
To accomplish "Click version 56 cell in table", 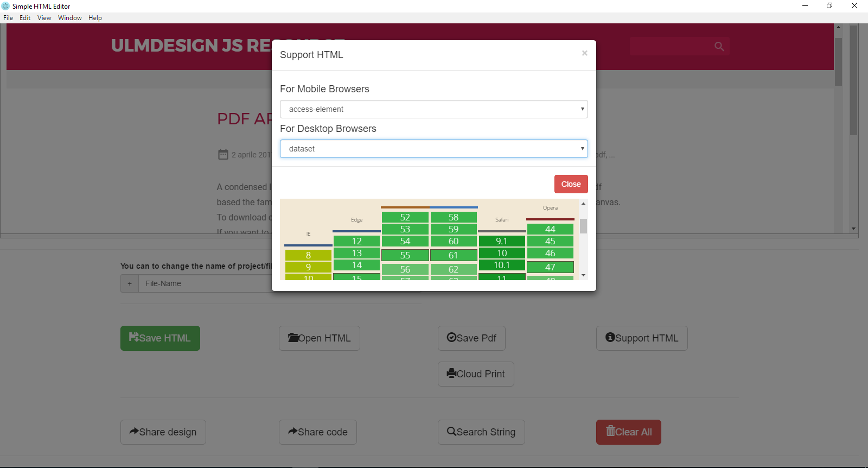I will [x=405, y=269].
